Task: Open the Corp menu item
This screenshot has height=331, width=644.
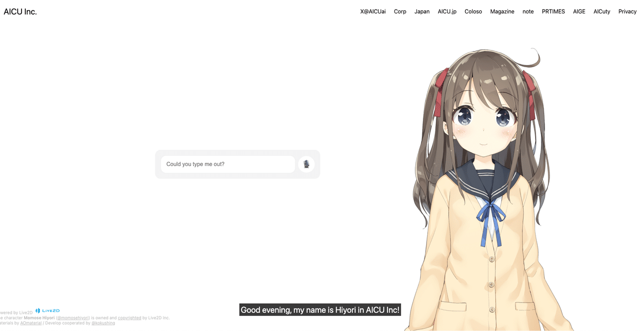Action: click(x=400, y=11)
